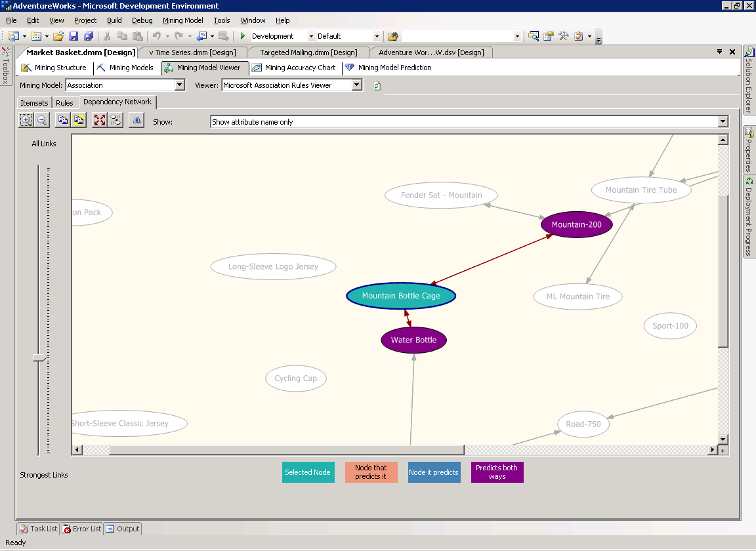Click the Cut scissors icon
This screenshot has height=551, width=756.
pos(107,36)
